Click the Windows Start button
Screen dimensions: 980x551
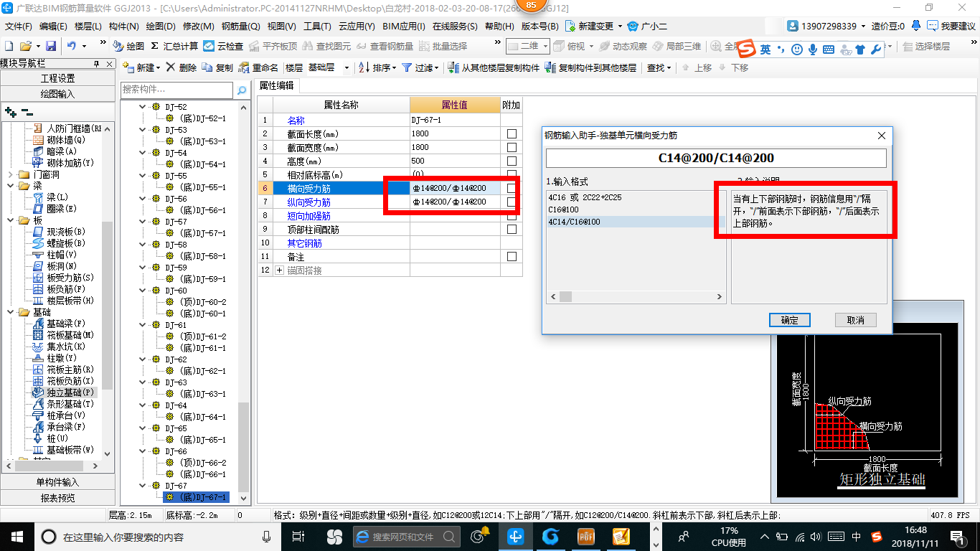16,536
